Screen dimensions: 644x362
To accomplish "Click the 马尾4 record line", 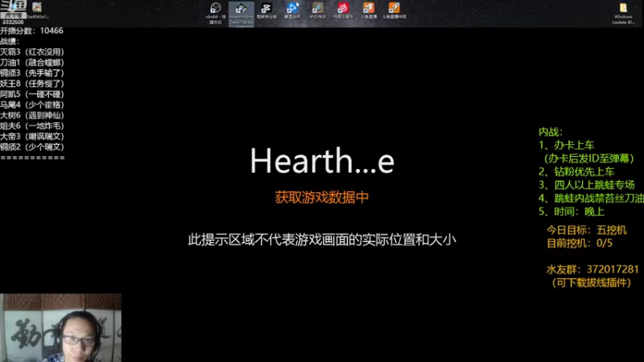I will (x=32, y=105).
